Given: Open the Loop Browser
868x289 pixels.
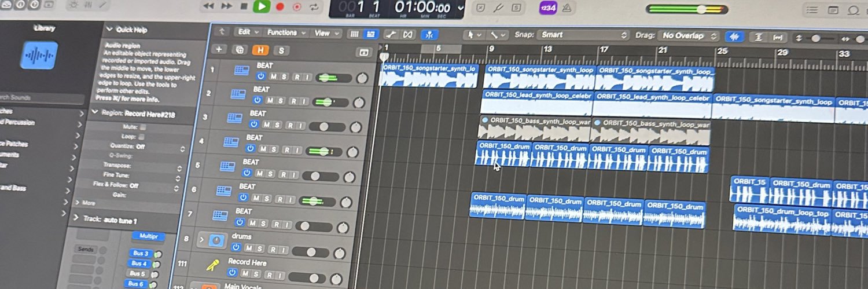Looking at the screenshot, I should (x=853, y=10).
